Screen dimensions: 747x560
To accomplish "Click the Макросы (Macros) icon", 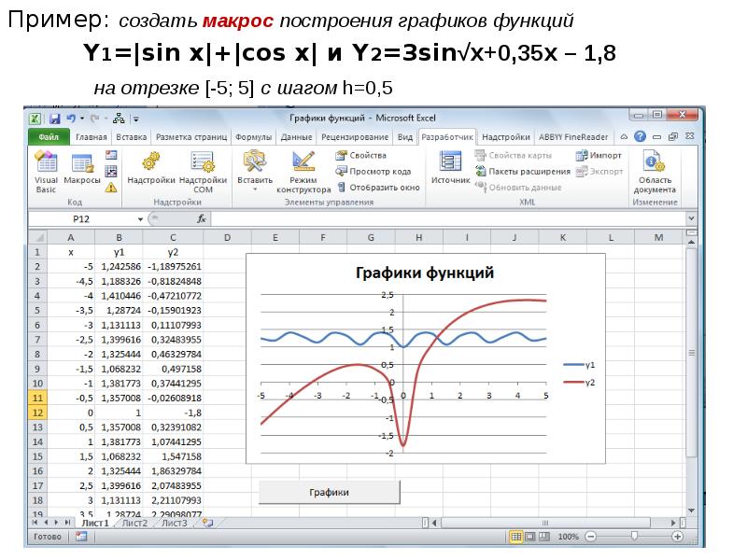I will click(x=81, y=168).
